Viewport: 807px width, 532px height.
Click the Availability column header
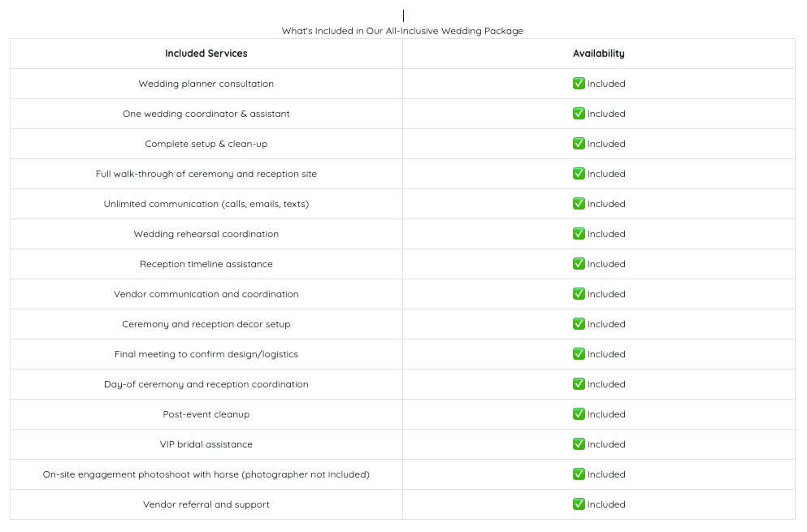click(x=599, y=54)
